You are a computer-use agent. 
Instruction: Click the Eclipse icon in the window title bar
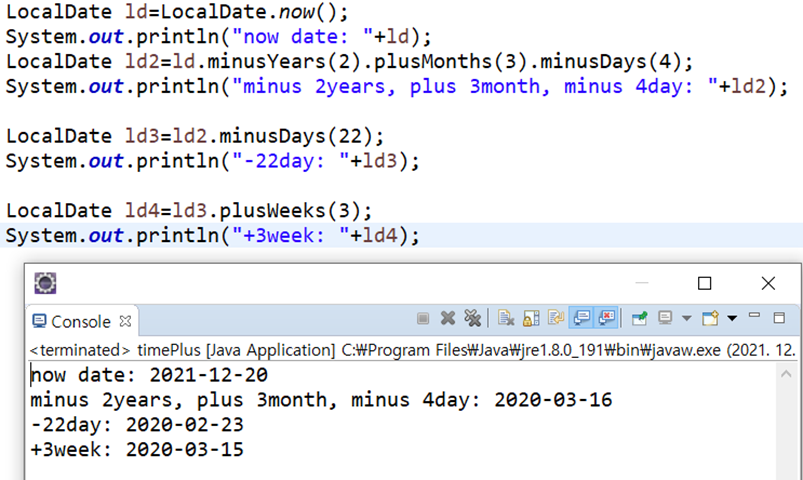(x=45, y=283)
